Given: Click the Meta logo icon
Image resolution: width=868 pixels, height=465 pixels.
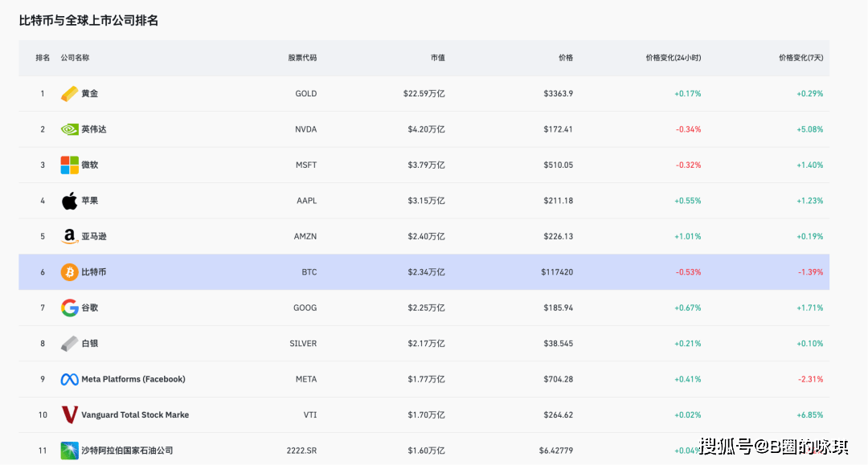Looking at the screenshot, I should (x=69, y=379).
